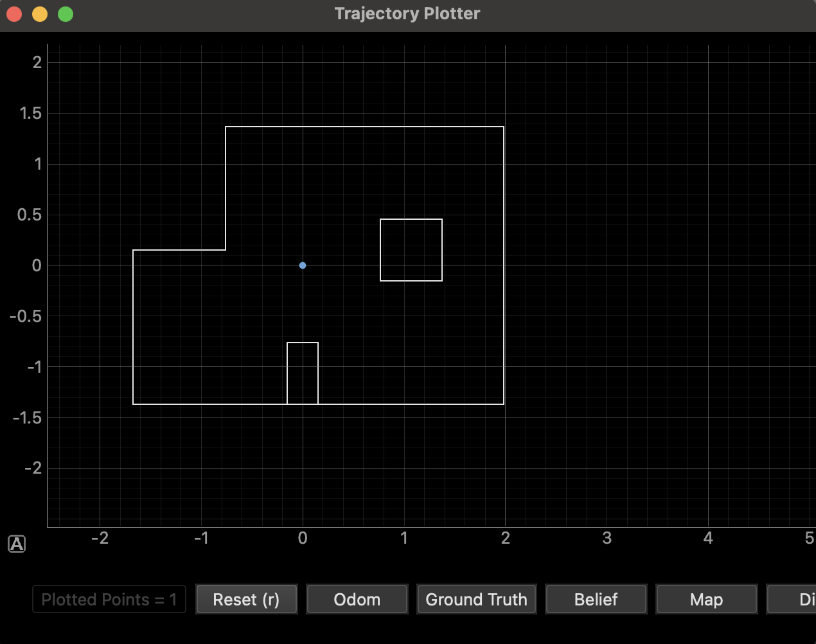Click the Map button

707,600
